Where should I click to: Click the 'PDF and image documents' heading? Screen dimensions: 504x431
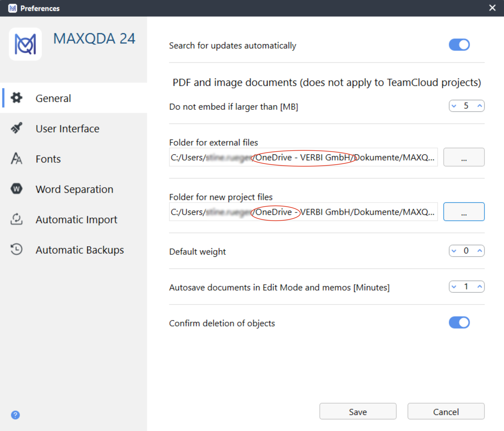(x=327, y=83)
